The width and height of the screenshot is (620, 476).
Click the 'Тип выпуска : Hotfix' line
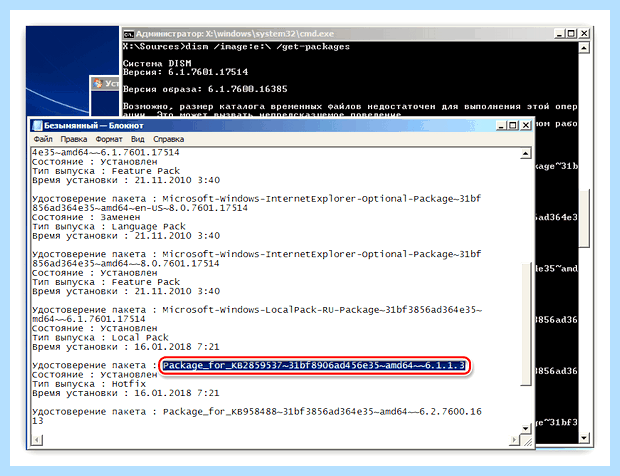pos(89,384)
